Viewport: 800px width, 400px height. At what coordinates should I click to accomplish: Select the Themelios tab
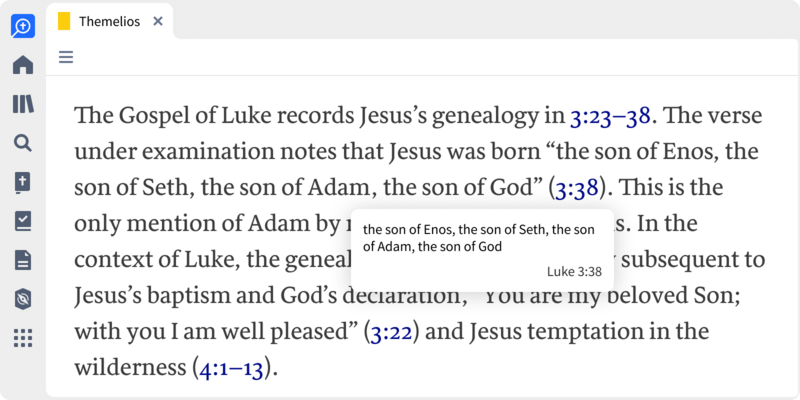pos(110,21)
